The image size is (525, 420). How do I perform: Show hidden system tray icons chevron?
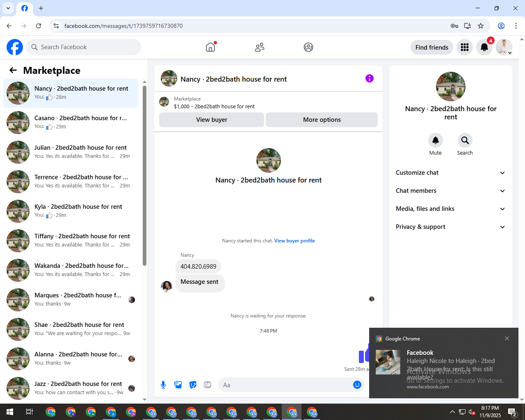pos(452,412)
